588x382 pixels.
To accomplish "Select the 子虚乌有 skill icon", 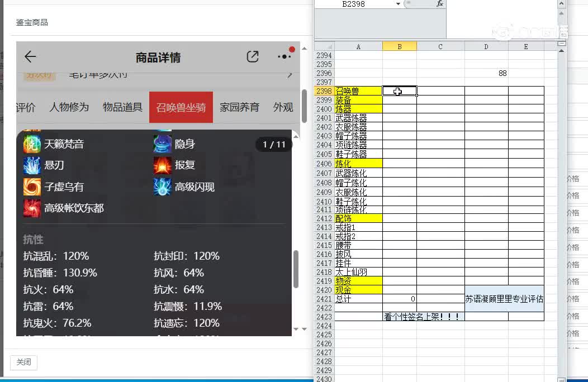I will coord(32,187).
